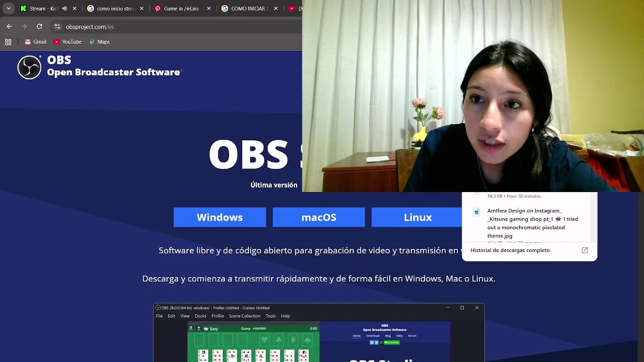Reload the obsproject.com page
The width and height of the screenshot is (644, 362).
(x=39, y=27)
